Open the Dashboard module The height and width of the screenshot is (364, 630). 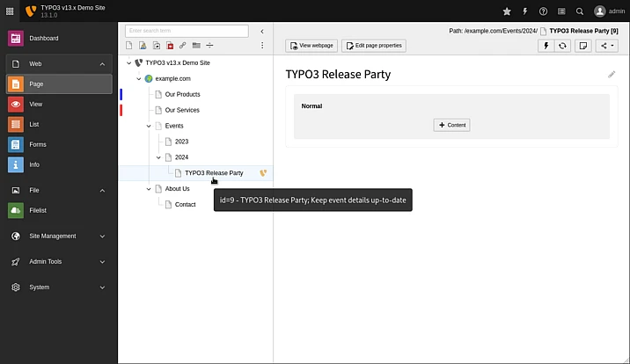(40, 39)
